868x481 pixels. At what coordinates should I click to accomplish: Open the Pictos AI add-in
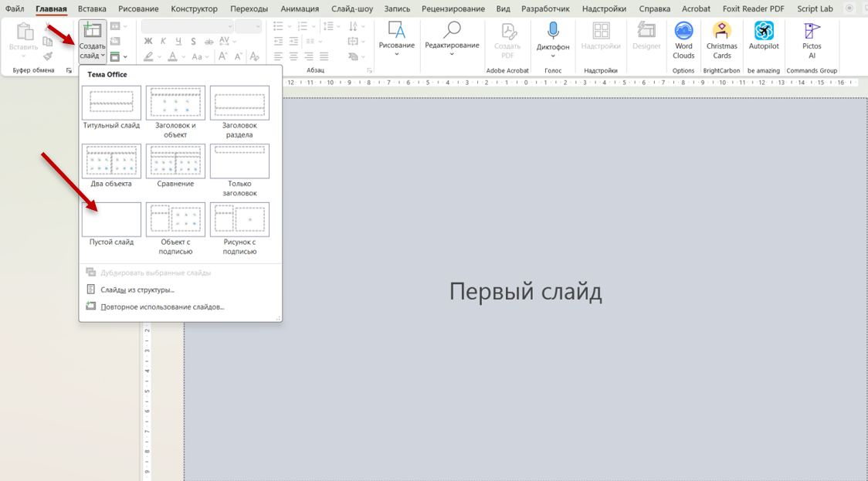click(812, 40)
